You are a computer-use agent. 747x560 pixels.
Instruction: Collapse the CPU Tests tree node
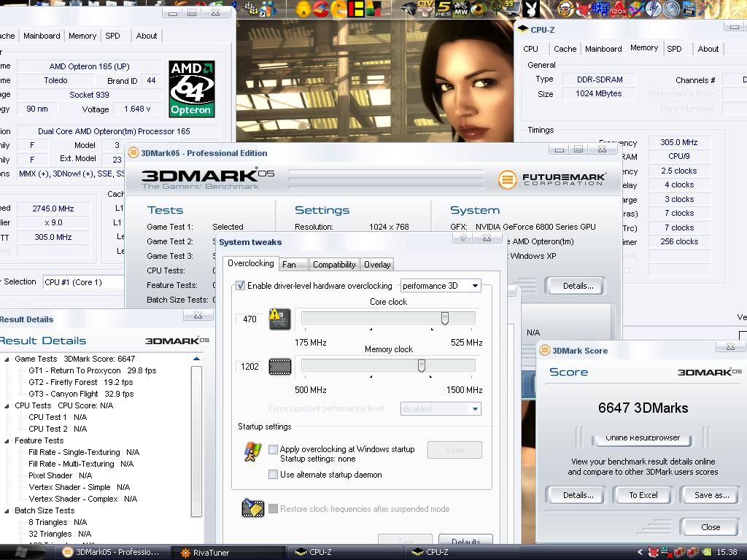(7, 405)
